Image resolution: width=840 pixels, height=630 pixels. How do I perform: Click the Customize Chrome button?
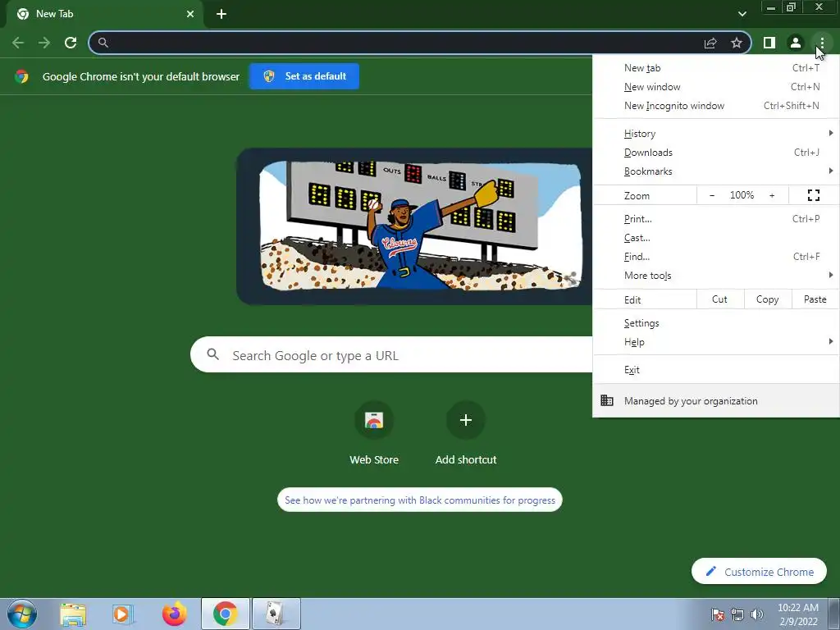pyautogui.click(x=759, y=572)
